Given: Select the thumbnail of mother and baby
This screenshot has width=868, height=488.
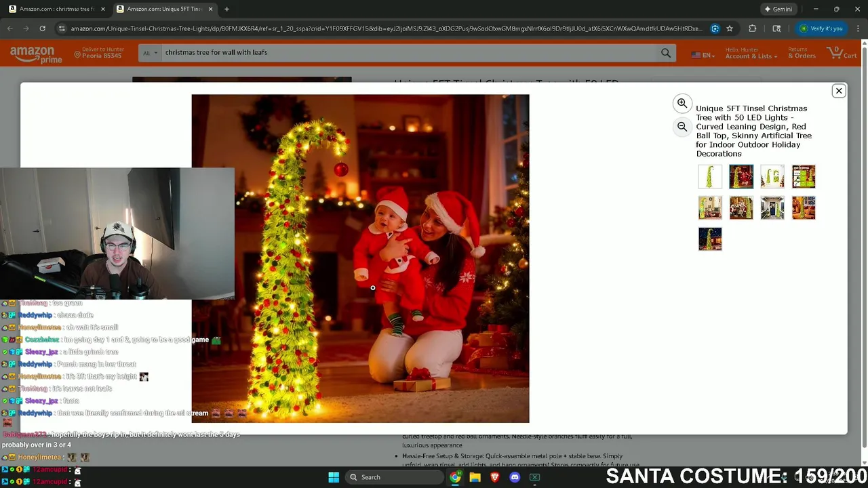Looking at the screenshot, I should tap(741, 177).
